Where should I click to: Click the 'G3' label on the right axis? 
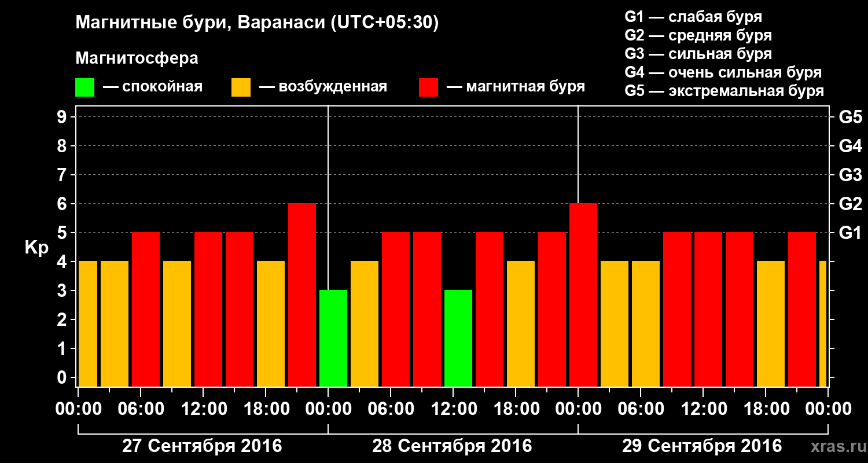click(850, 175)
